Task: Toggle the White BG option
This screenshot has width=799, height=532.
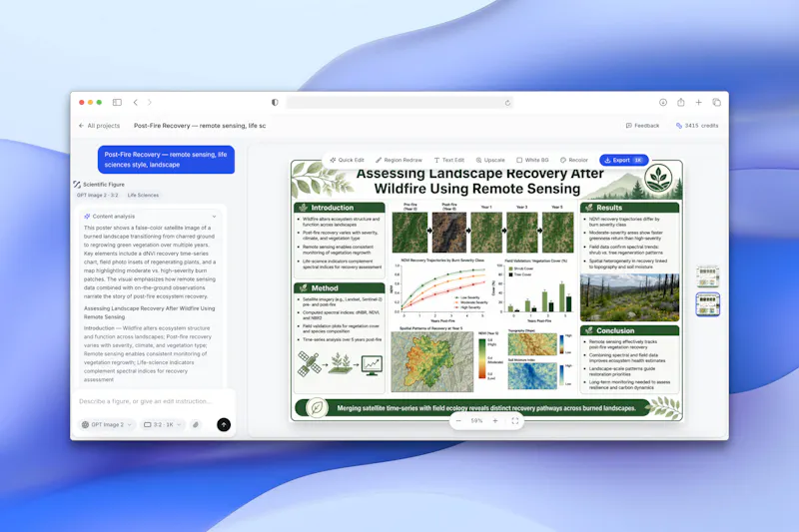Action: (x=532, y=160)
